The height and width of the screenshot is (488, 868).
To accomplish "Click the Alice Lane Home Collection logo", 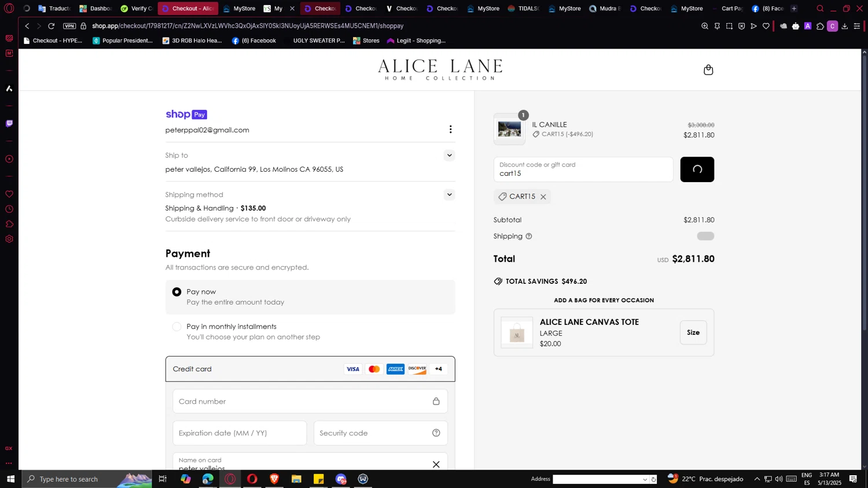I will click(x=440, y=70).
